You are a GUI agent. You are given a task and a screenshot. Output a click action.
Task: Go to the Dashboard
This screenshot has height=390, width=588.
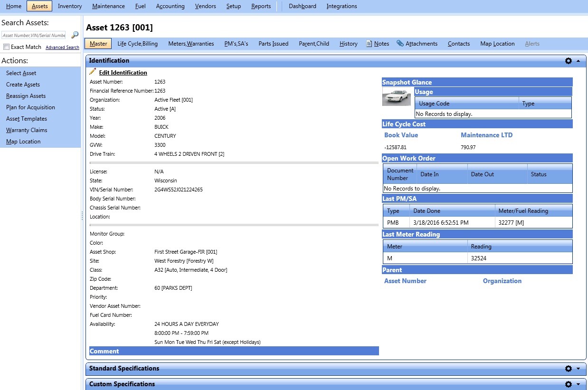(x=303, y=6)
